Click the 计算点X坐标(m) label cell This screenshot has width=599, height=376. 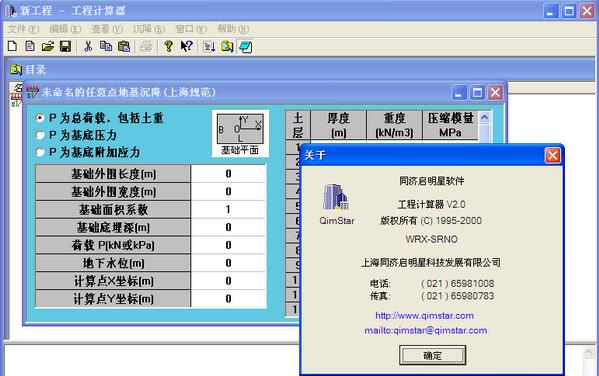(x=113, y=281)
